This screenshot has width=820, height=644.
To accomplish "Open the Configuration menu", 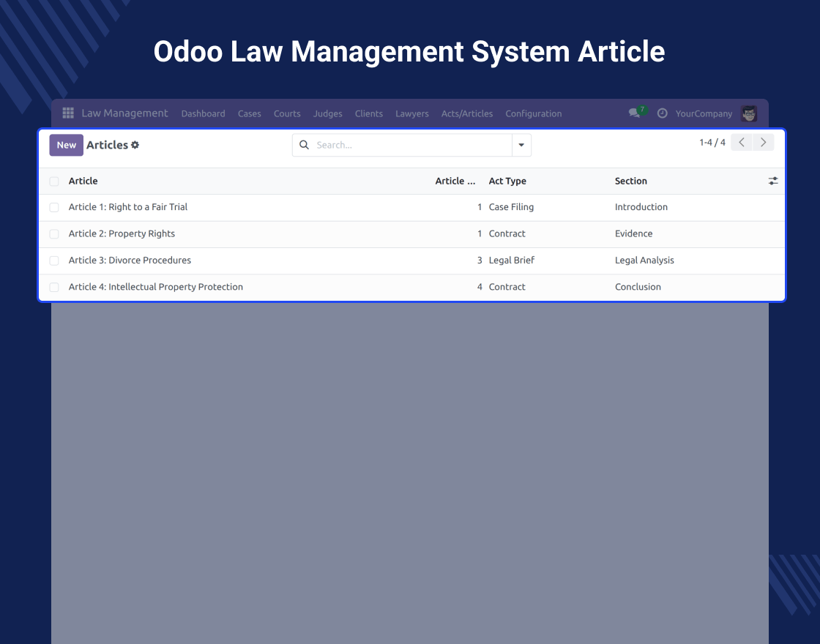I will click(534, 113).
